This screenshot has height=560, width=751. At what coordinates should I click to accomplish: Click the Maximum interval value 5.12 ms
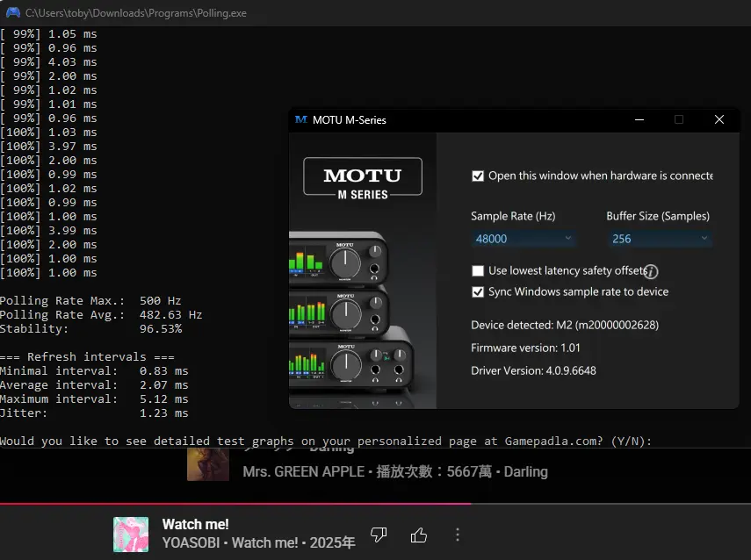(x=163, y=398)
